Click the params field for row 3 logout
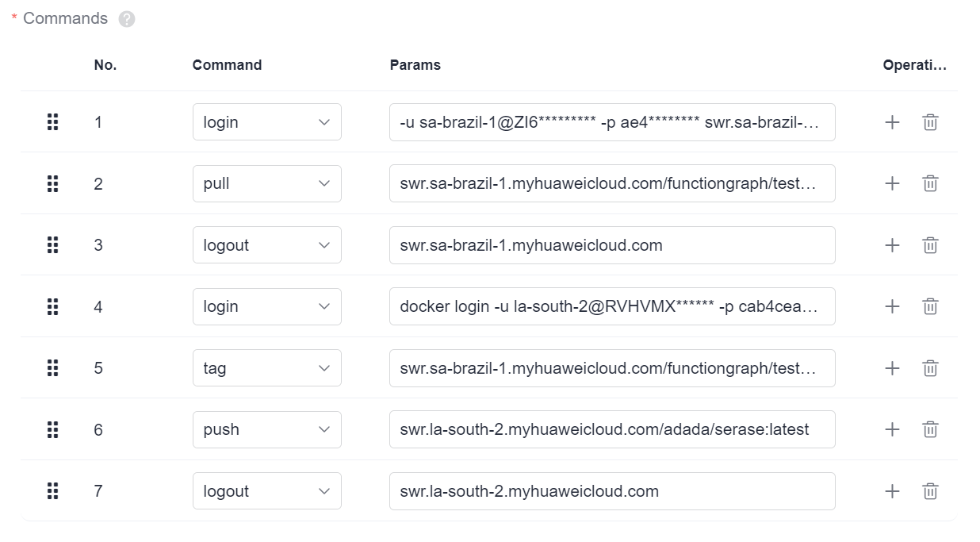The image size is (980, 542). (x=611, y=245)
